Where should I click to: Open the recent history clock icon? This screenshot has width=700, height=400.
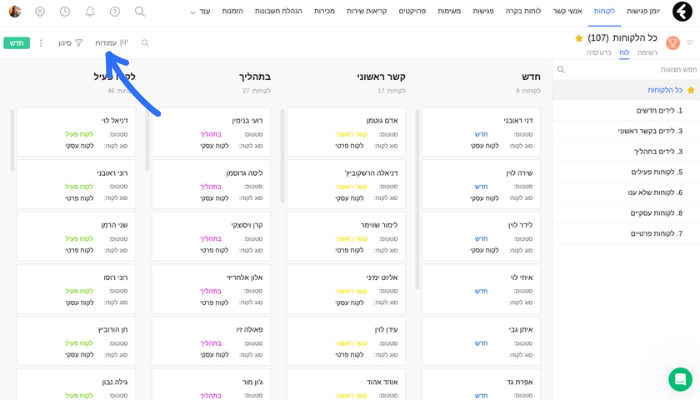pyautogui.click(x=65, y=12)
